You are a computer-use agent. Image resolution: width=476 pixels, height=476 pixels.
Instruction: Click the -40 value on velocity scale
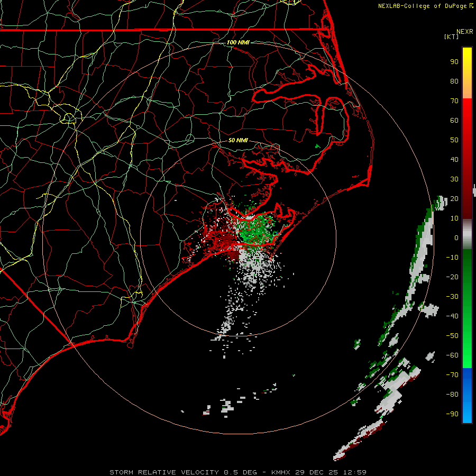pos(452,316)
